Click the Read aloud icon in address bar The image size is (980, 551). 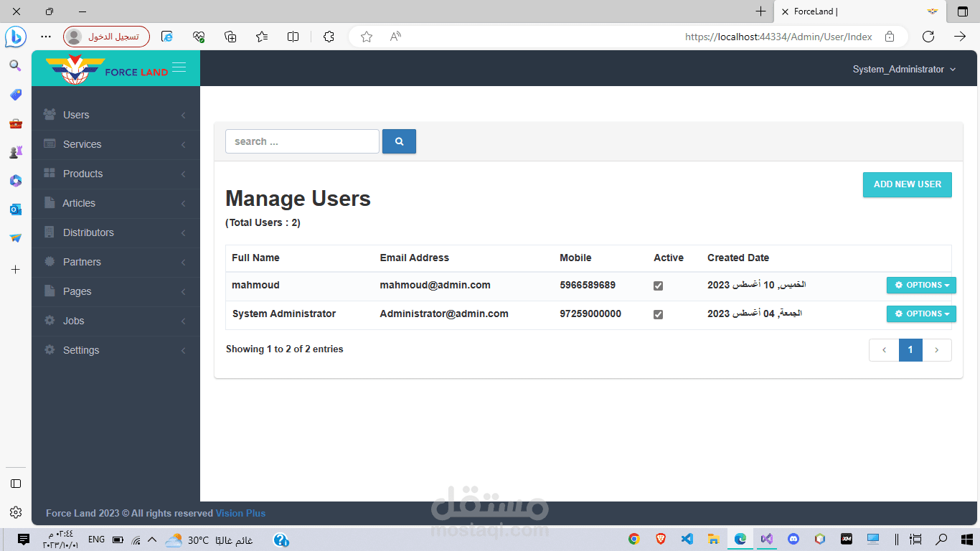pos(395,37)
